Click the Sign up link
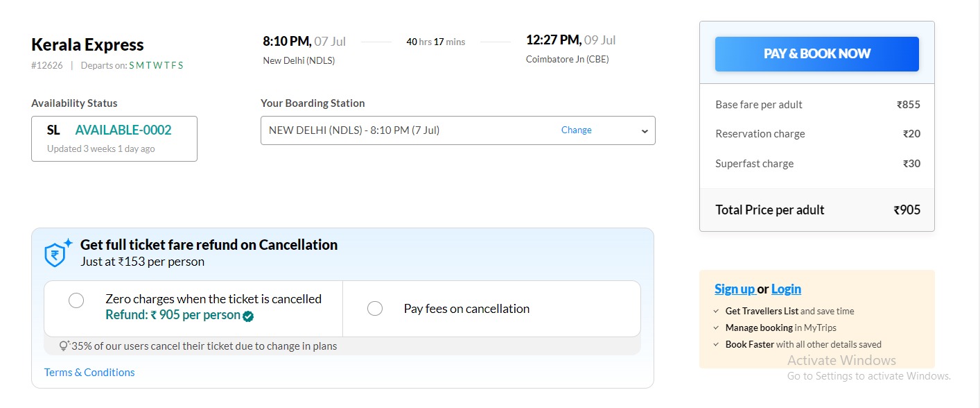The height and width of the screenshot is (408, 980). click(x=735, y=289)
